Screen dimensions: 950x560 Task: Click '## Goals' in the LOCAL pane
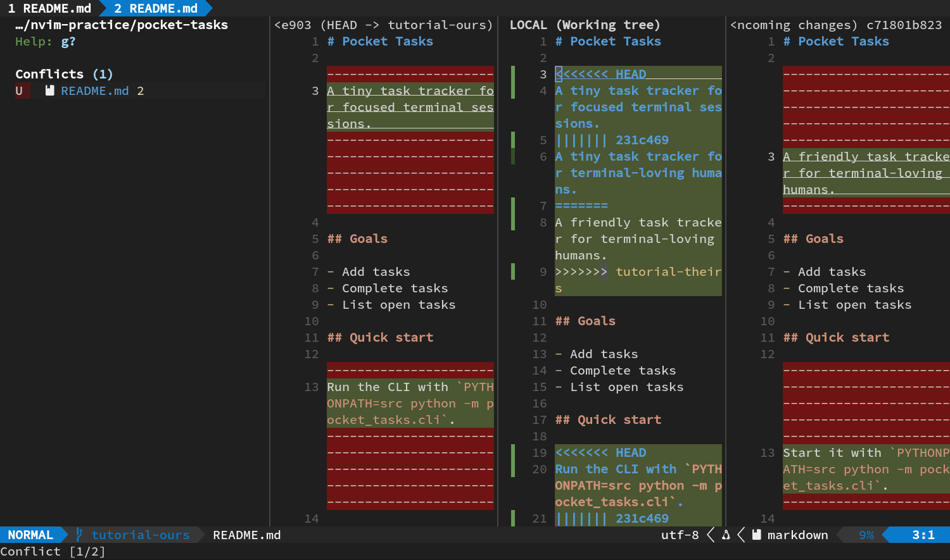click(585, 321)
